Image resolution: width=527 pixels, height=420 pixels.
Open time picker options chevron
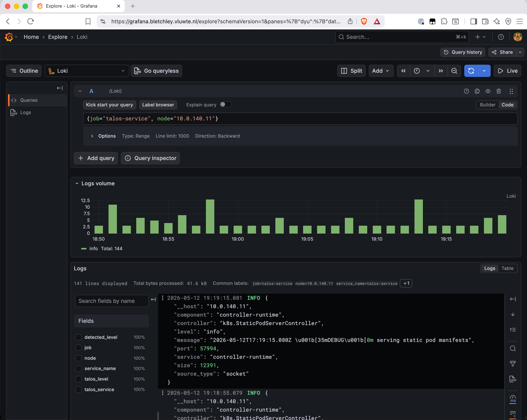click(428, 71)
